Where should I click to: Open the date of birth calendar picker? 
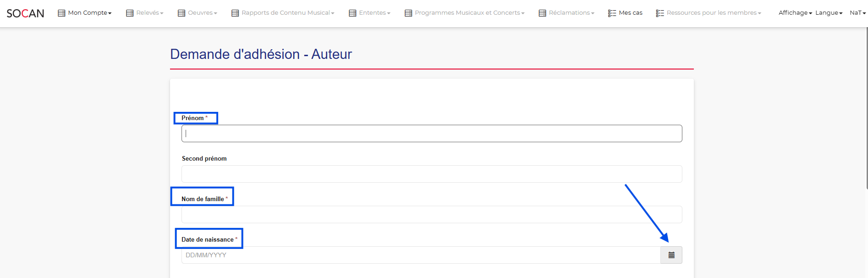671,255
